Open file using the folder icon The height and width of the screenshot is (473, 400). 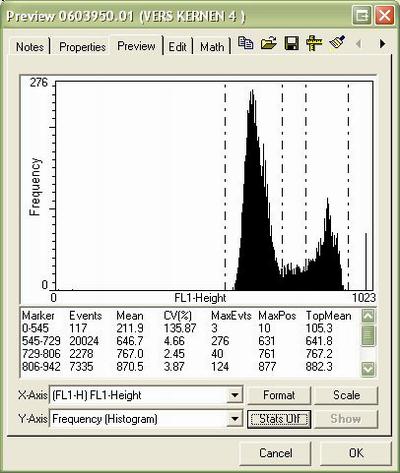pos(269,43)
